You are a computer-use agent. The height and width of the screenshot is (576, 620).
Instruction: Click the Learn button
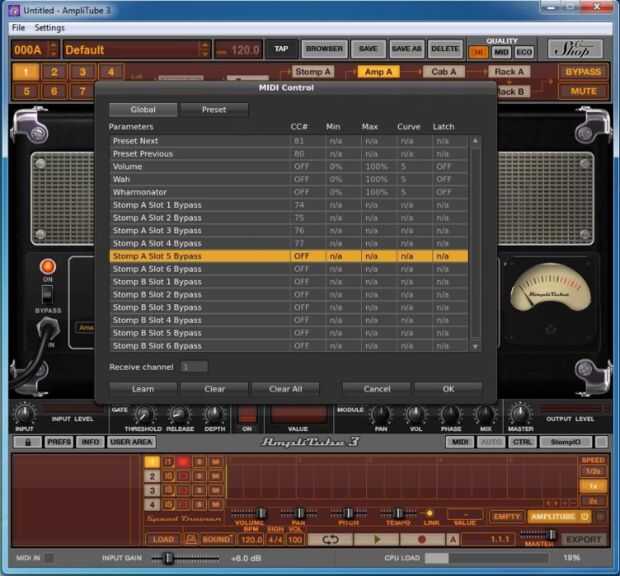(x=142, y=388)
